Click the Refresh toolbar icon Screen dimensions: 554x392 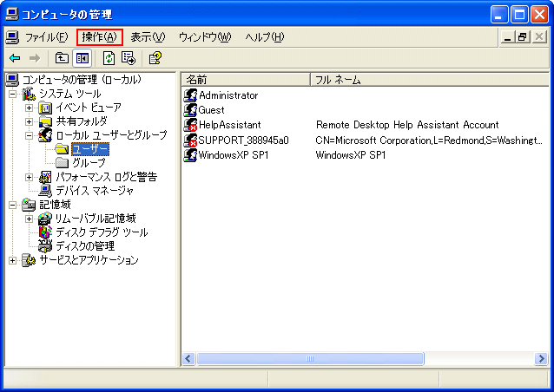109,58
